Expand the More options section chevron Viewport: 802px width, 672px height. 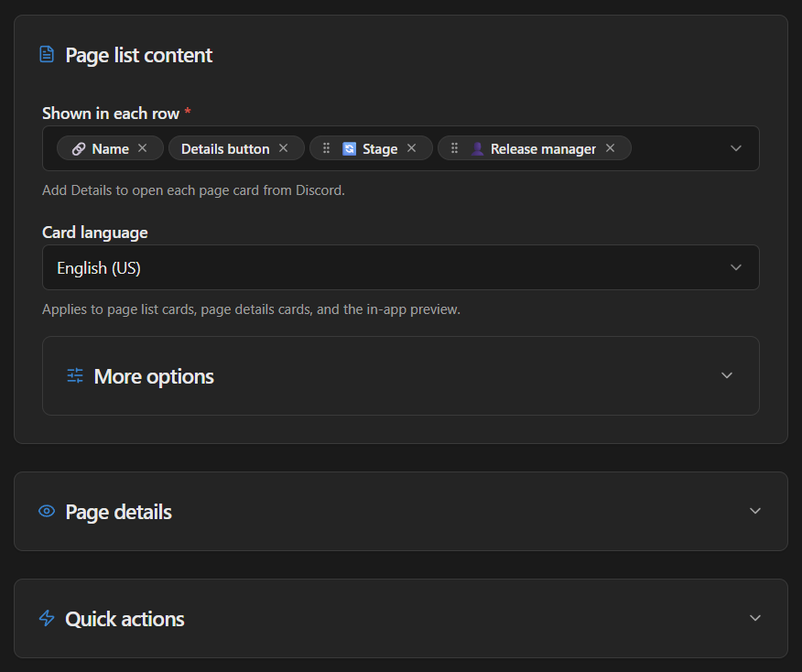pos(726,375)
